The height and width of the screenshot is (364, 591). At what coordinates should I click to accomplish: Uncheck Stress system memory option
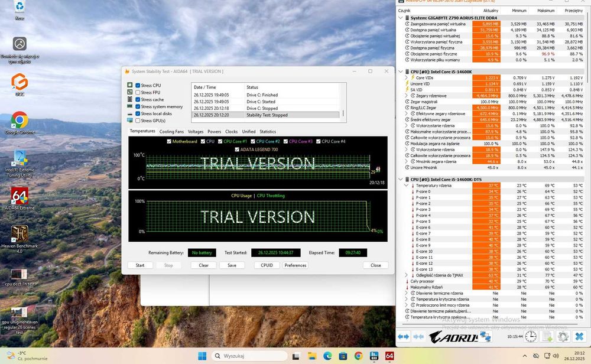point(138,106)
